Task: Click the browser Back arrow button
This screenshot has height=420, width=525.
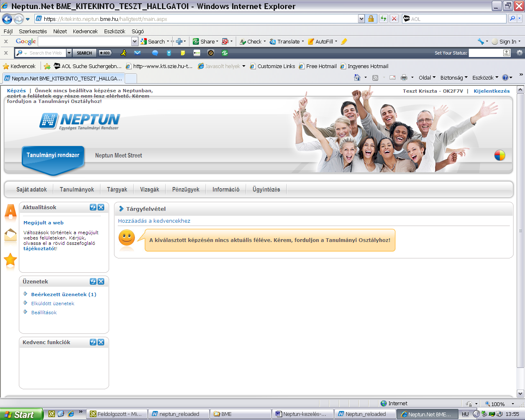Action: [x=7, y=19]
